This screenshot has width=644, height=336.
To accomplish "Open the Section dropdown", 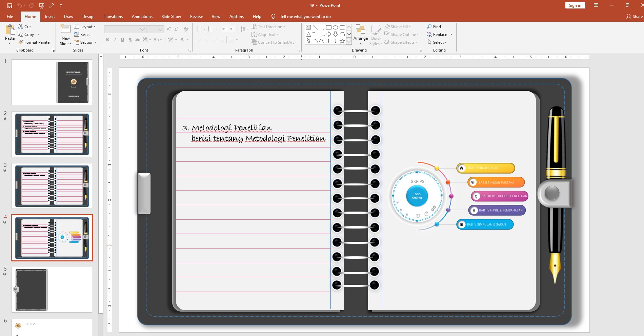I will tap(85, 42).
